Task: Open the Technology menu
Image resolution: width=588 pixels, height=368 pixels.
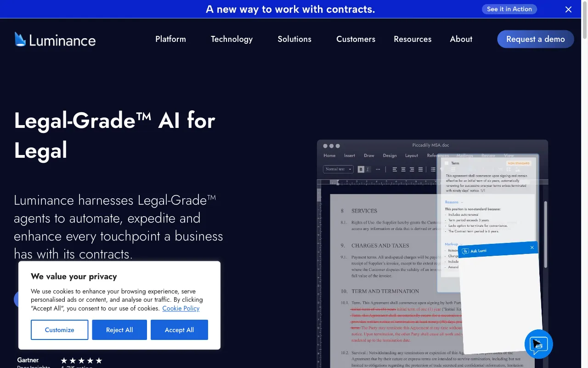Action: [x=232, y=39]
